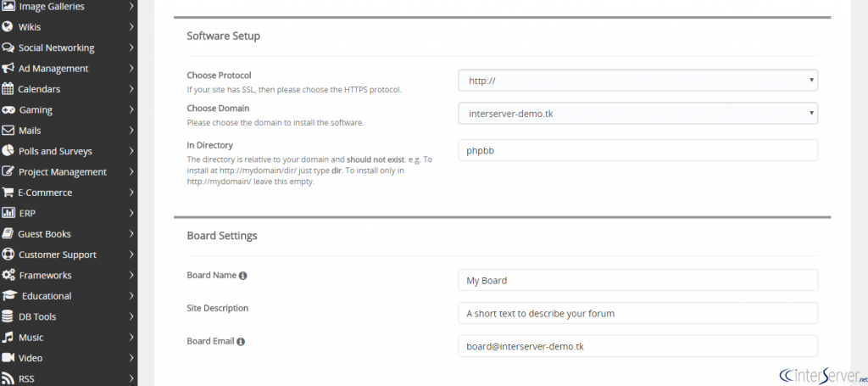Open the Choose Domain dropdown
868x386 pixels.
pos(637,114)
